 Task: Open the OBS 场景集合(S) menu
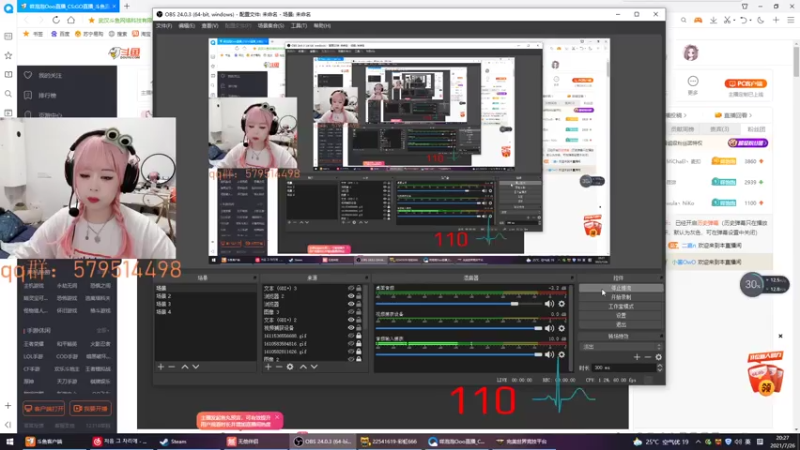point(271,26)
